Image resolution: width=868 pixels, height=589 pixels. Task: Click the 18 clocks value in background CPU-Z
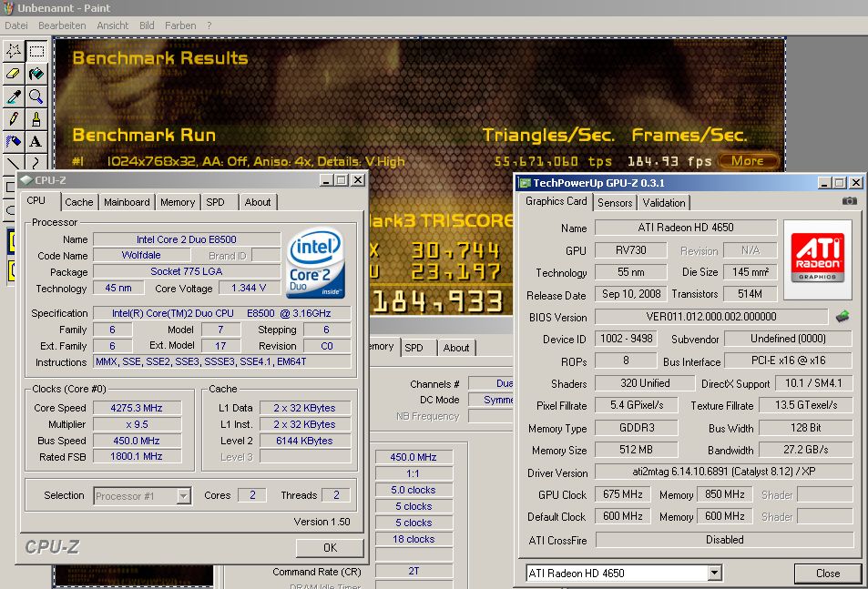(x=414, y=539)
